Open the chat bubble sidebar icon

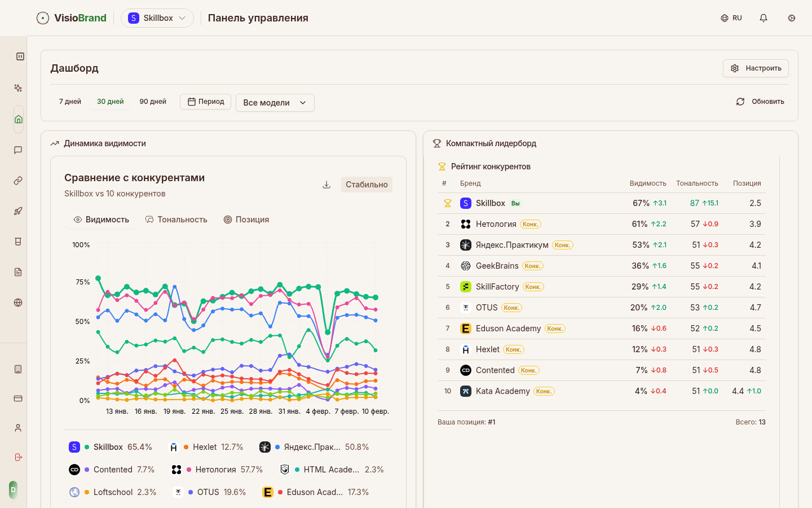click(x=18, y=150)
